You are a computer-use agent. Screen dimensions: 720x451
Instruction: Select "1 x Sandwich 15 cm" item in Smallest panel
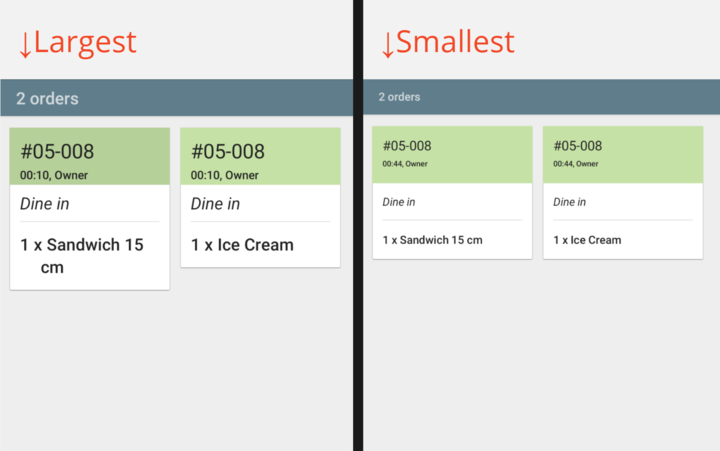click(x=432, y=240)
